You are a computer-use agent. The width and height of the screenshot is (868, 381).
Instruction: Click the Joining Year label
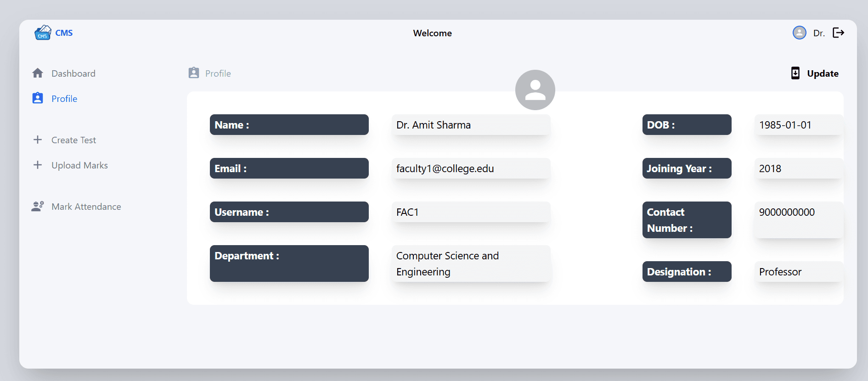[687, 168]
